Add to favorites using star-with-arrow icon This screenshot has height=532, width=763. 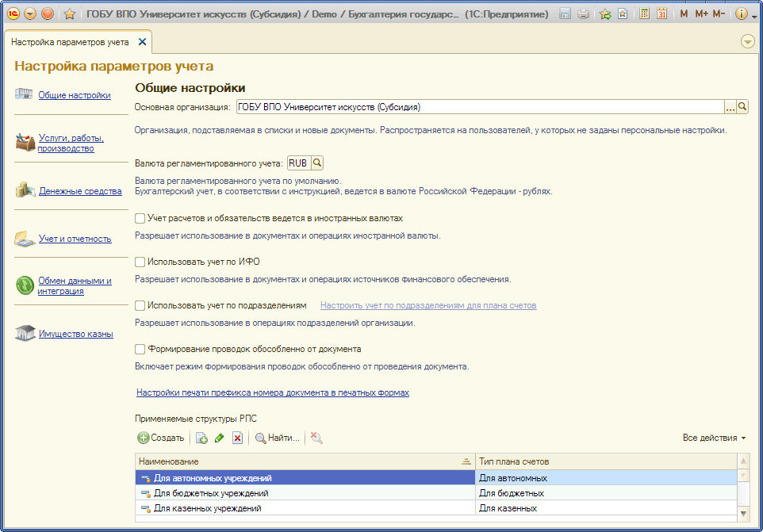pyautogui.click(x=605, y=14)
